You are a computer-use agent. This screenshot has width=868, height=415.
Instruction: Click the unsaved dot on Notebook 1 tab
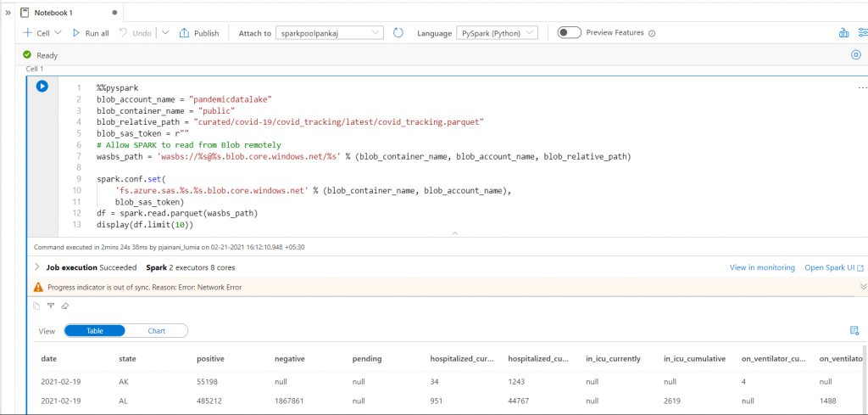click(x=114, y=12)
